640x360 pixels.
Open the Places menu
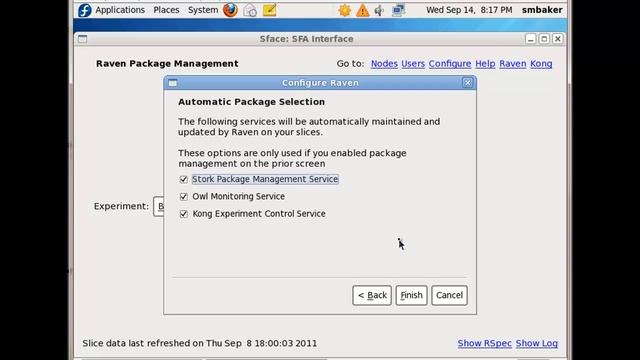(166, 10)
